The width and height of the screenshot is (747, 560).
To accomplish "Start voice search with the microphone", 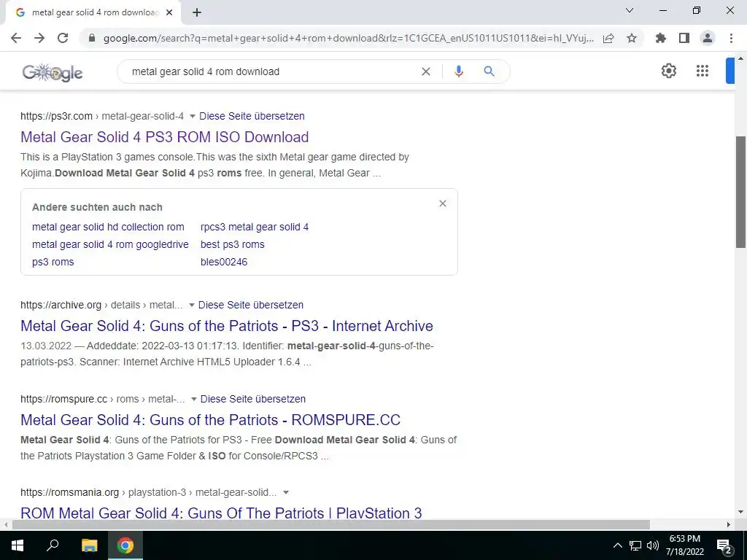I will tap(459, 71).
